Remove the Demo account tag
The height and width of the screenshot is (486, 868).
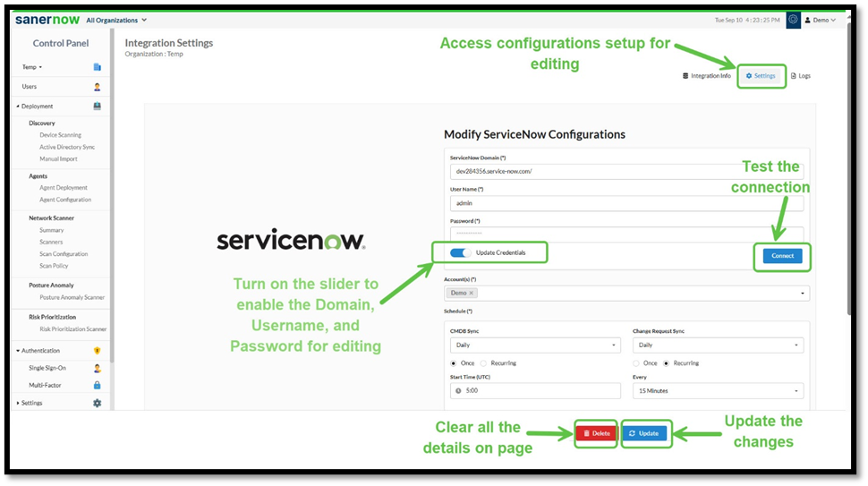tap(471, 294)
